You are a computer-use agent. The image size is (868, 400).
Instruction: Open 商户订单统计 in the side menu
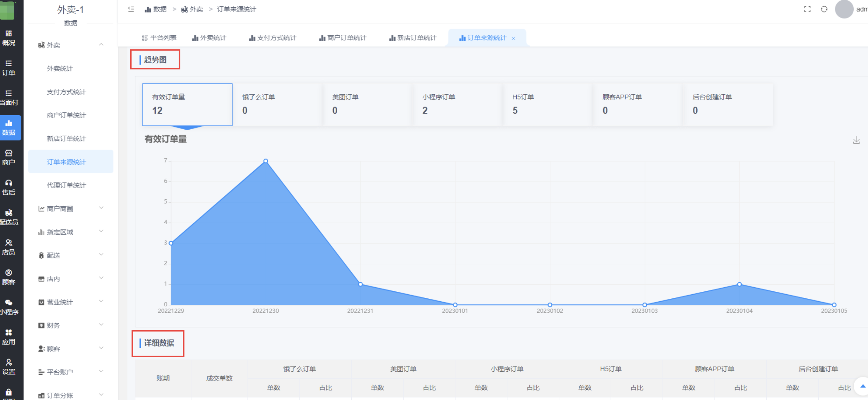71,115
